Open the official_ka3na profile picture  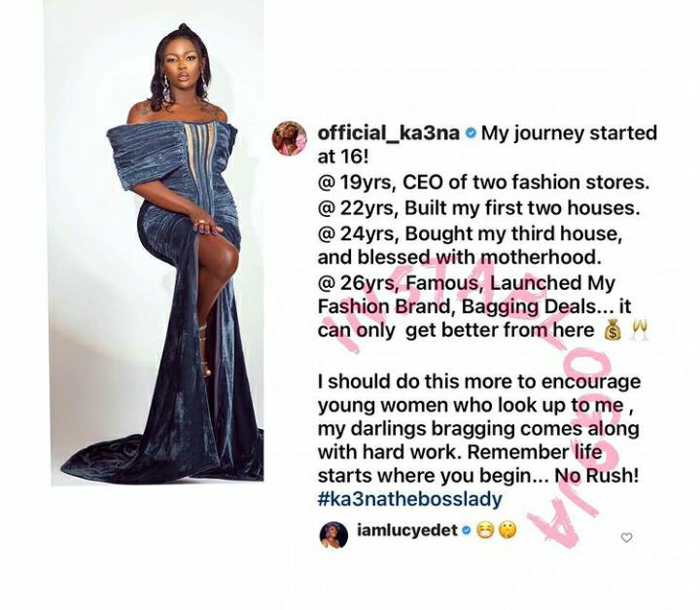coord(290,138)
